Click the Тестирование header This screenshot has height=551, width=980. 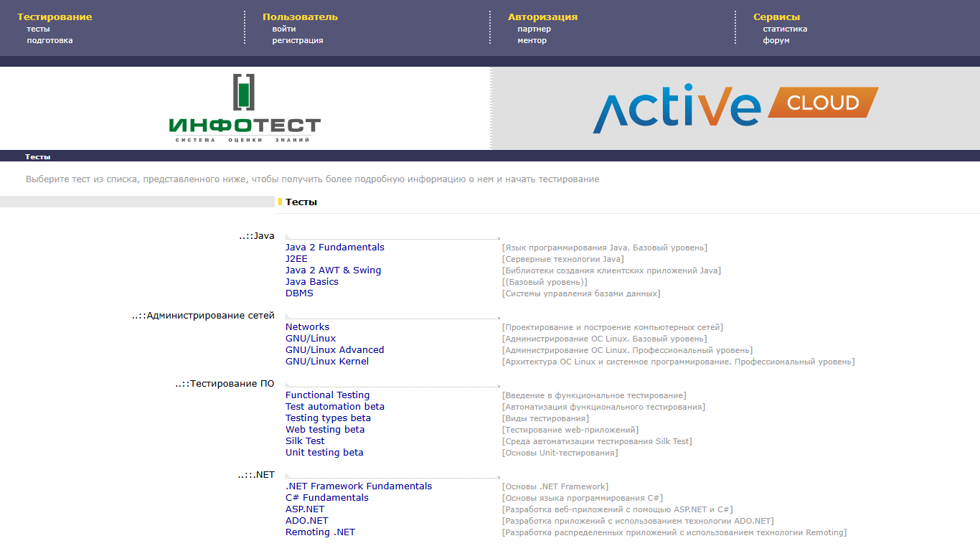click(55, 17)
